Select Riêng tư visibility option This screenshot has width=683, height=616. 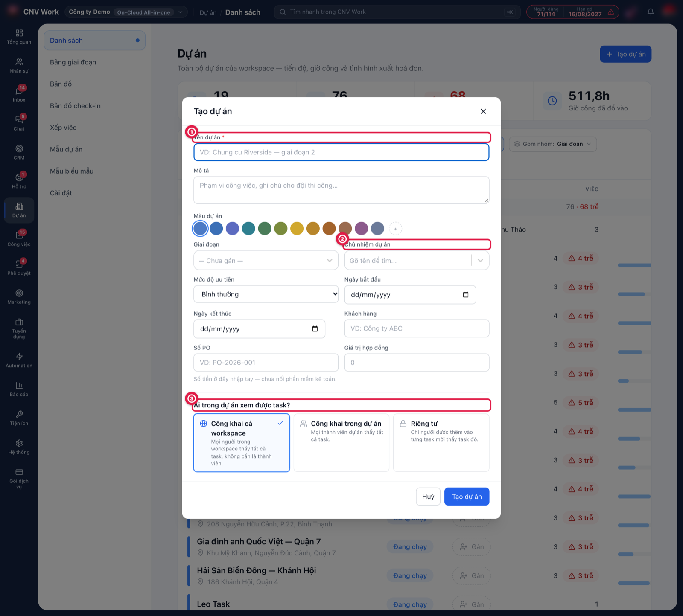[x=441, y=443]
